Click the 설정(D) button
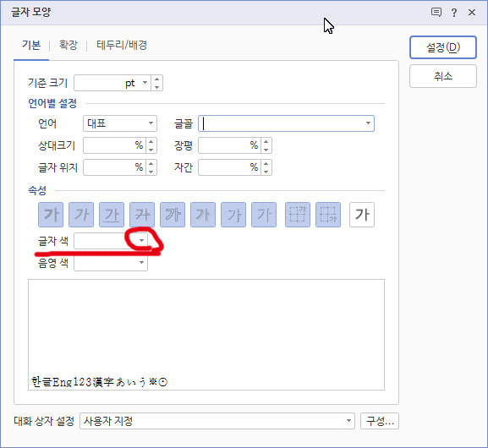The height and width of the screenshot is (448, 488). pyautogui.click(x=443, y=47)
